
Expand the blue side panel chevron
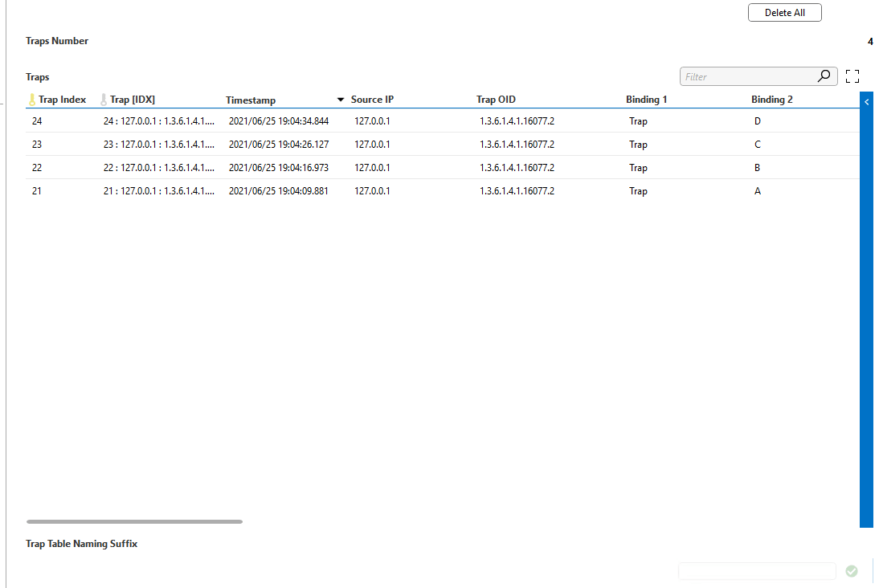point(867,102)
